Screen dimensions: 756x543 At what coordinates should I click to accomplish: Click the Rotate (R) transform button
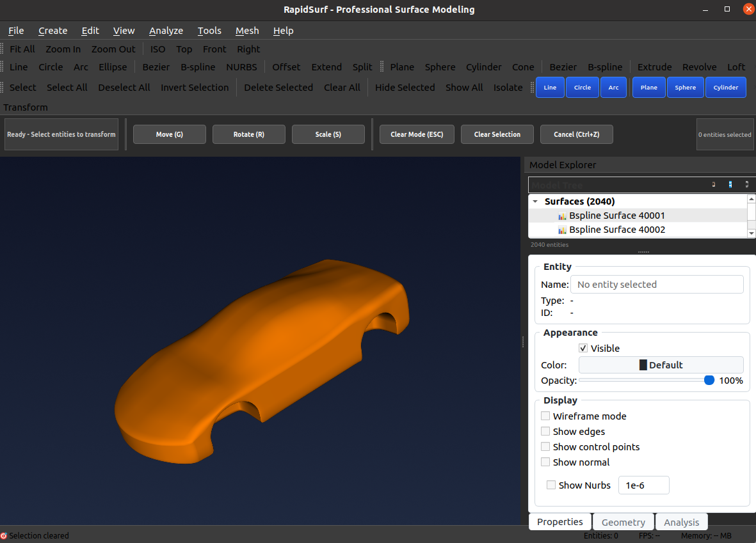tap(248, 134)
